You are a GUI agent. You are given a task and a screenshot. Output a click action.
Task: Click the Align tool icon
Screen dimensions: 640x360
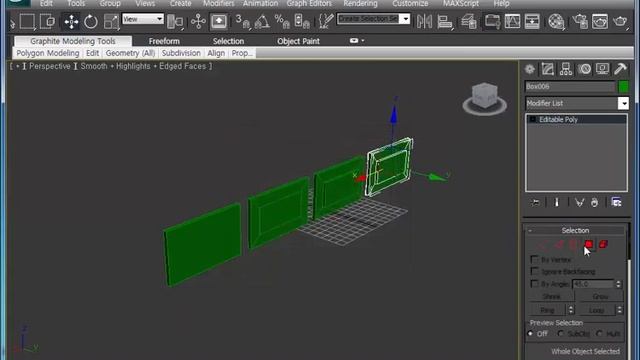pos(445,21)
